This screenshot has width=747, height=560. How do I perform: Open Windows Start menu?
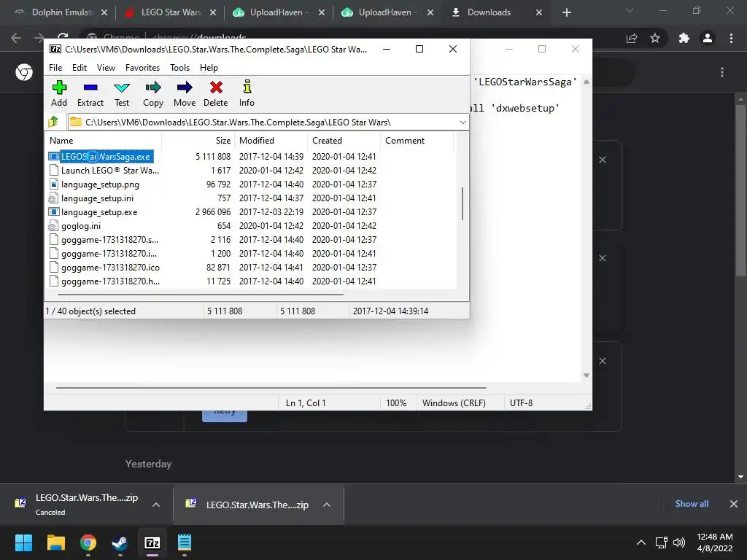[23, 542]
